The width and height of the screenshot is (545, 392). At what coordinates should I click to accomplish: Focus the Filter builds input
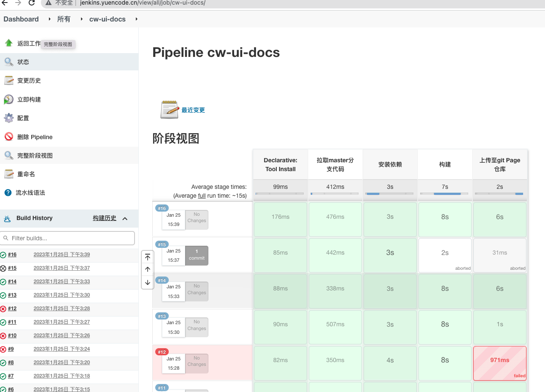(67, 238)
